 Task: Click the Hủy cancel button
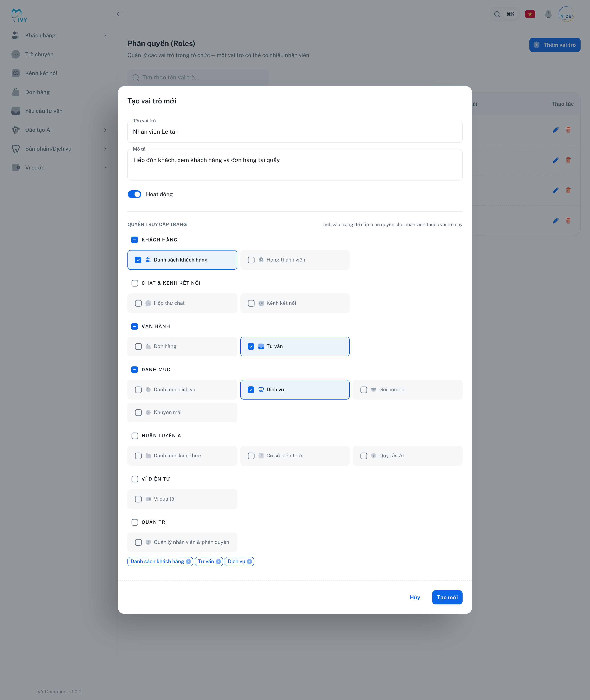pos(415,597)
